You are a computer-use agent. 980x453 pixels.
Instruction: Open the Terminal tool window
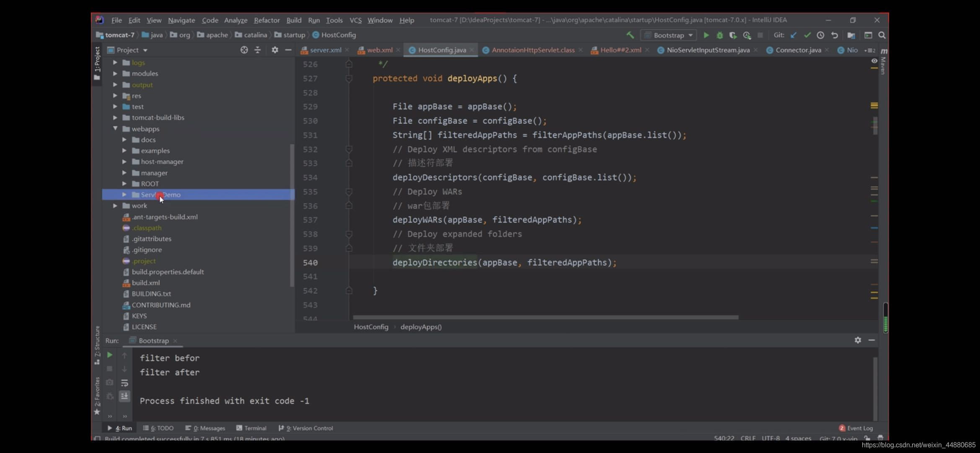(x=251, y=428)
